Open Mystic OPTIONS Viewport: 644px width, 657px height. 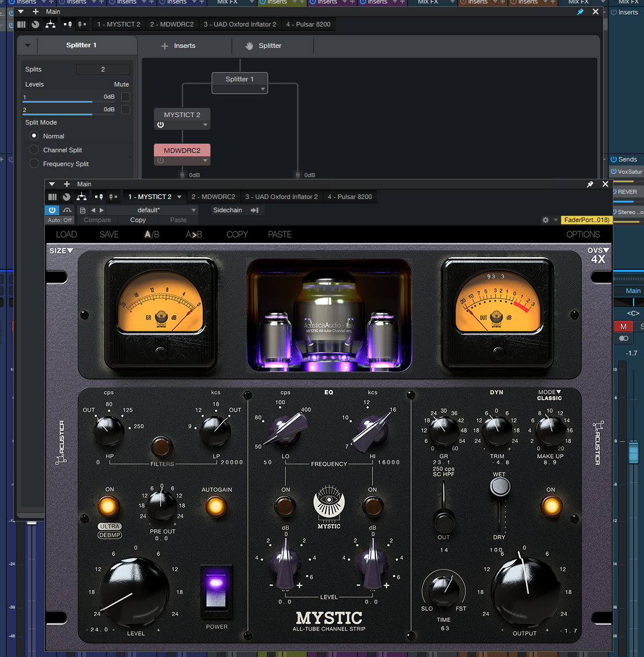[x=583, y=235]
